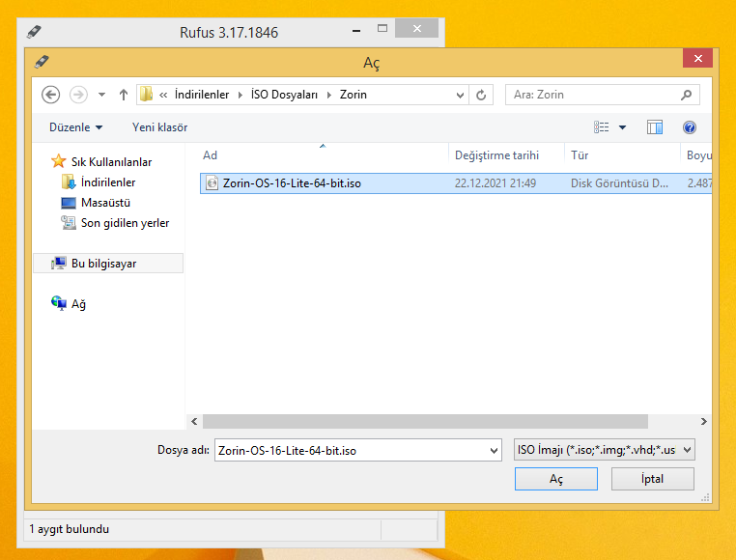
Task: Open the help button
Action: pyautogui.click(x=690, y=127)
